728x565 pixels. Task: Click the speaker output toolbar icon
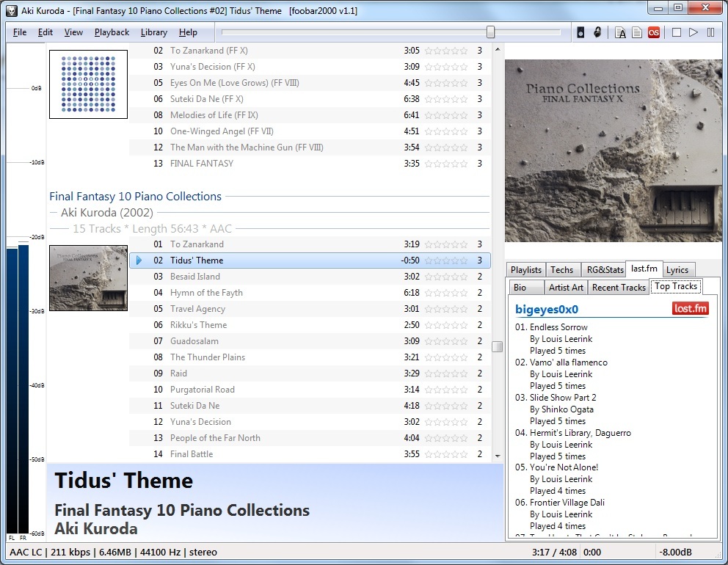(580, 32)
